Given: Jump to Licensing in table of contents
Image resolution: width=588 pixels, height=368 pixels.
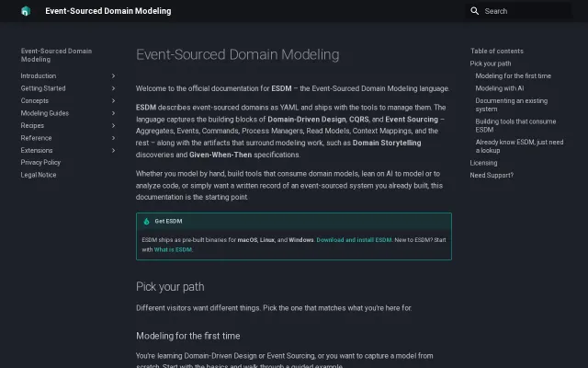Looking at the screenshot, I should 483,163.
